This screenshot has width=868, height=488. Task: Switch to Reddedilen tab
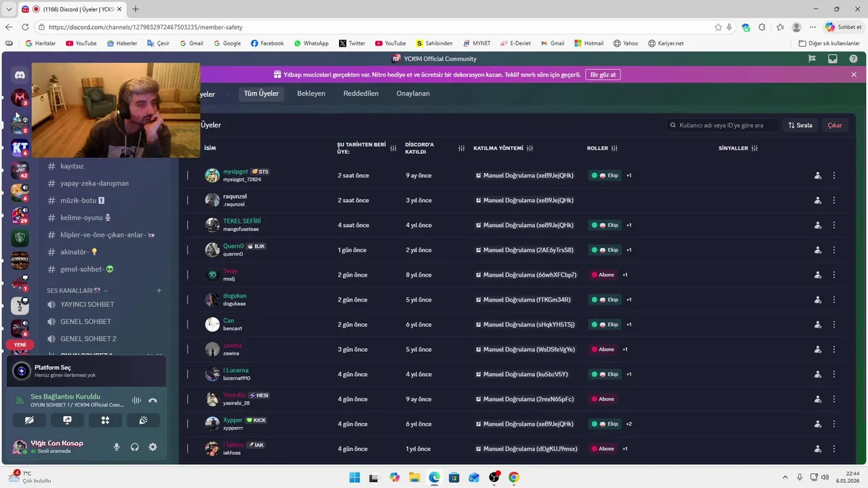tap(361, 94)
